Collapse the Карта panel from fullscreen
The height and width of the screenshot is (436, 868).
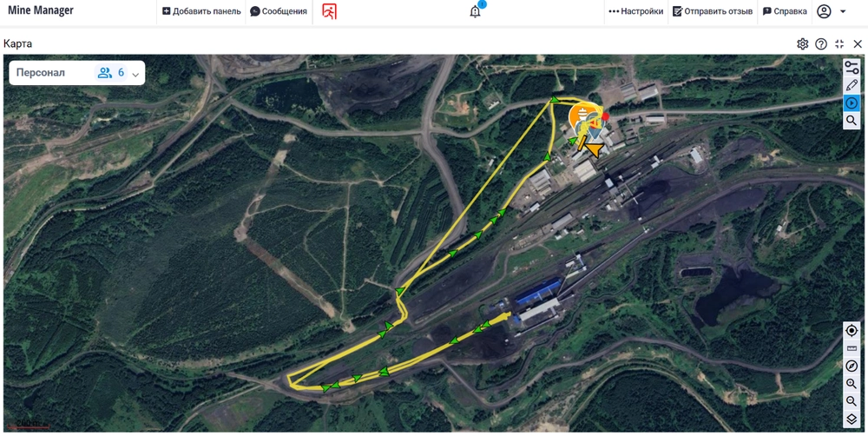point(839,44)
